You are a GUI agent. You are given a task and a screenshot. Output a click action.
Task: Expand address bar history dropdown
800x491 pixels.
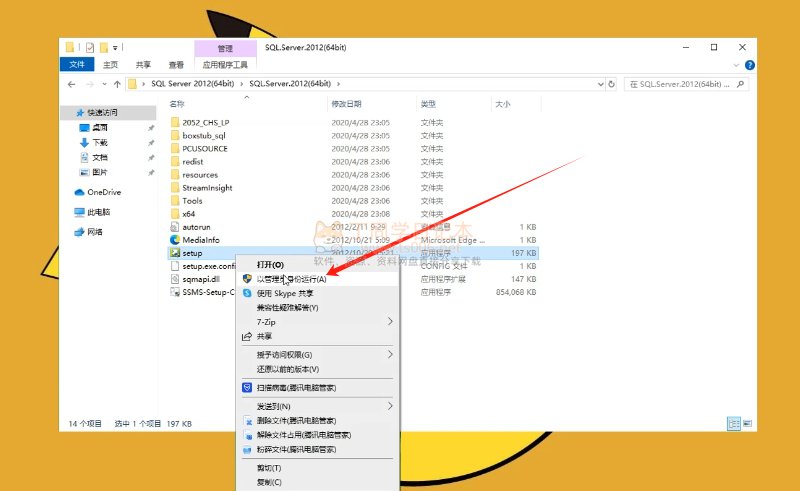[x=601, y=84]
